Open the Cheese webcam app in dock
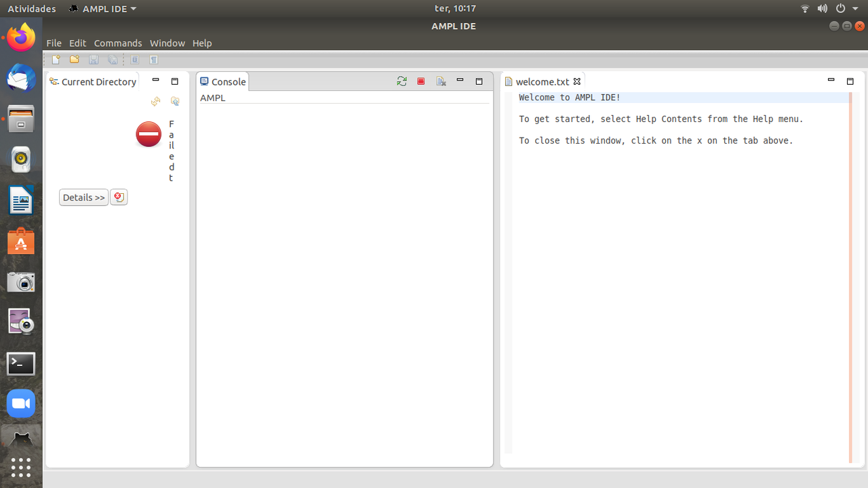 [x=21, y=323]
